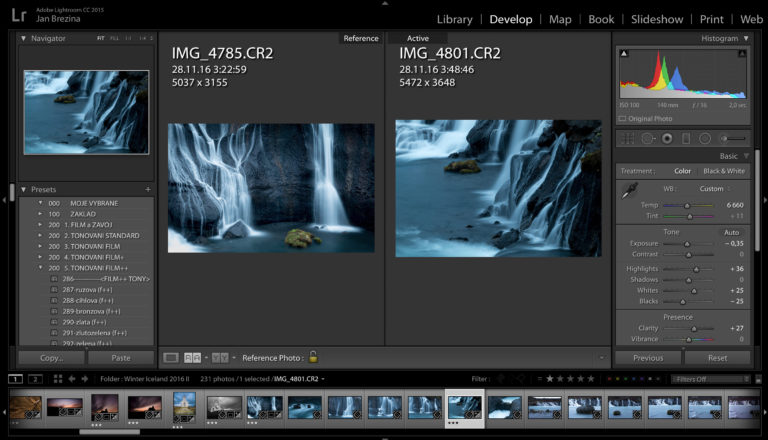Add a new preset with plus icon
This screenshot has height=440, width=768.
tap(148, 189)
